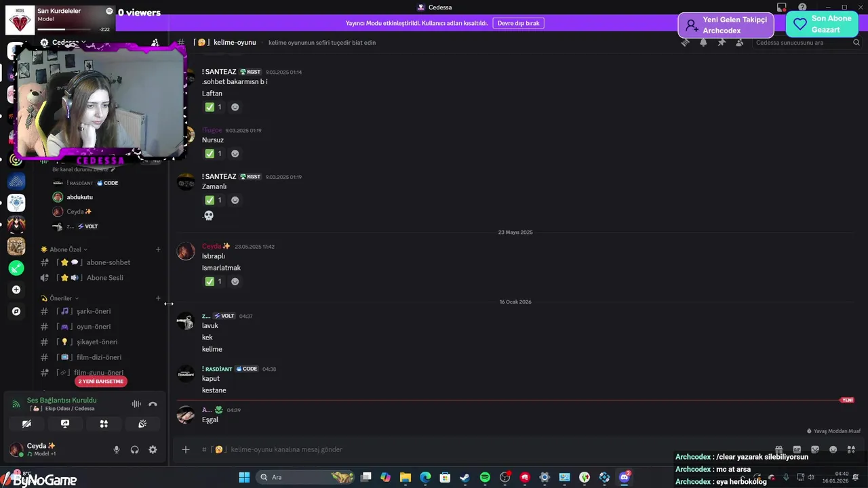This screenshot has width=868, height=488.
Task: Start screen sharing in voice panel
Action: [65, 424]
